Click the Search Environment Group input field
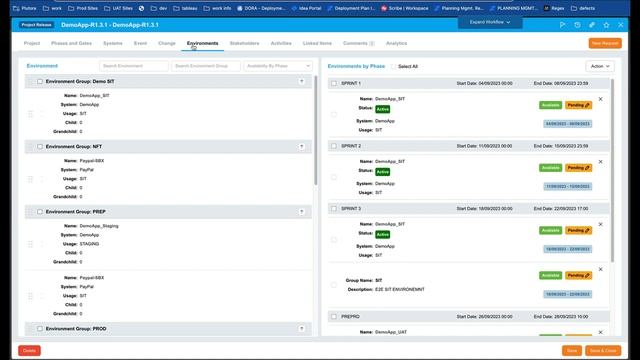 pos(206,66)
